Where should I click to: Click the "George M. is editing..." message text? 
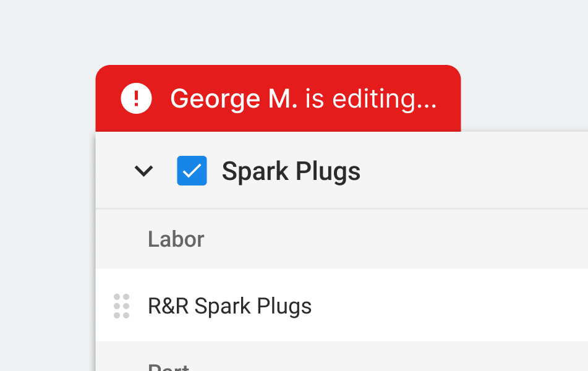click(x=304, y=99)
